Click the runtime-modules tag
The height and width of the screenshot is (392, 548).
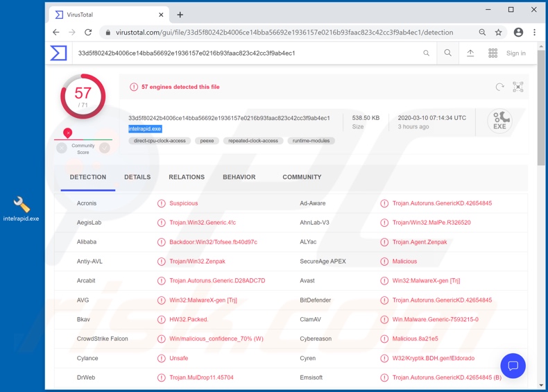tap(311, 141)
